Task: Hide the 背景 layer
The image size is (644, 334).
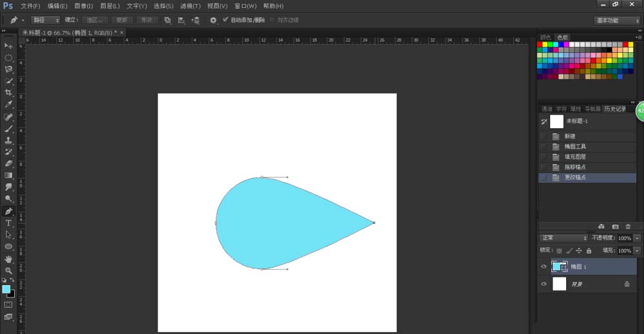Action: [544, 284]
